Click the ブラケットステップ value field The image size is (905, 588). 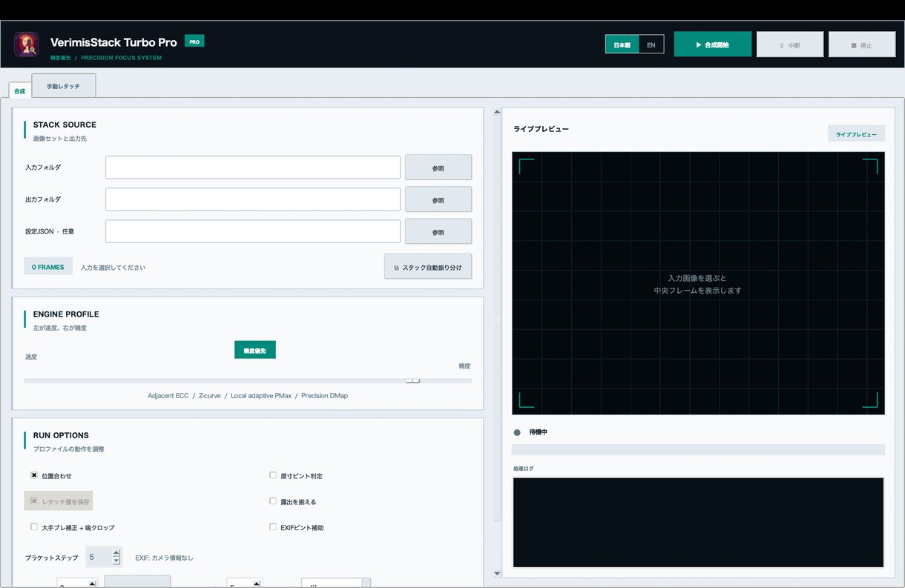coord(99,557)
